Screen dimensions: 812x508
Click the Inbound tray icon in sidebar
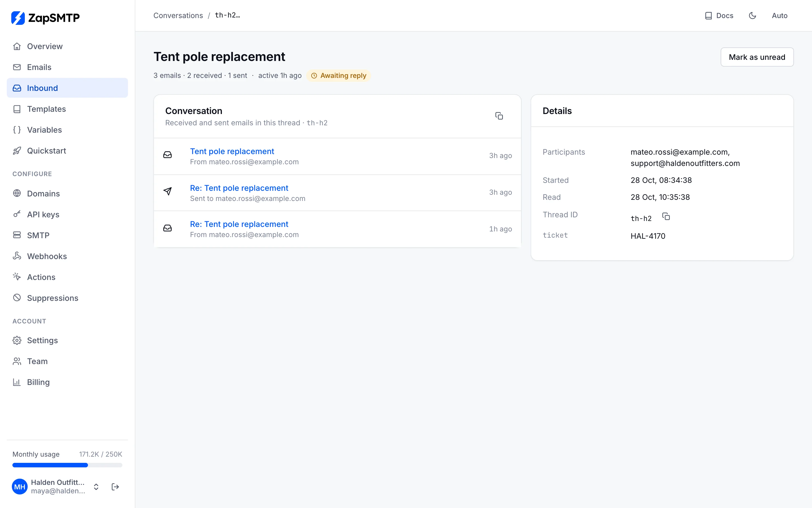[17, 88]
